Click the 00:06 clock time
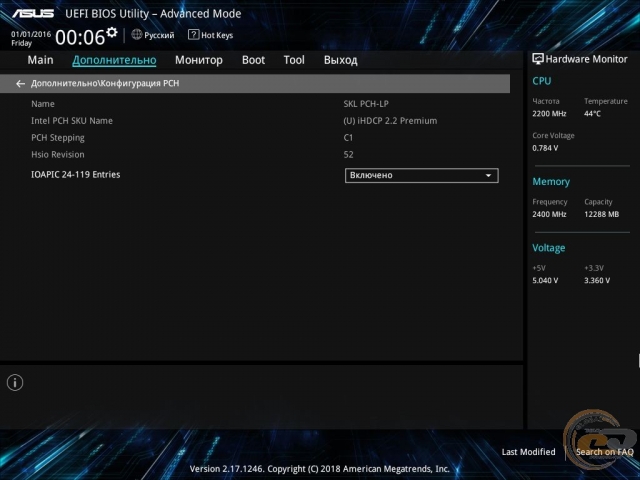The width and height of the screenshot is (640, 480). click(80, 38)
